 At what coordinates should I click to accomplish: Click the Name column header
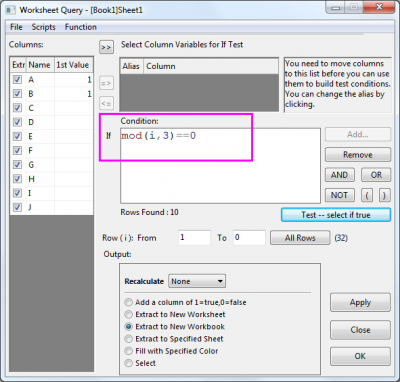point(39,65)
